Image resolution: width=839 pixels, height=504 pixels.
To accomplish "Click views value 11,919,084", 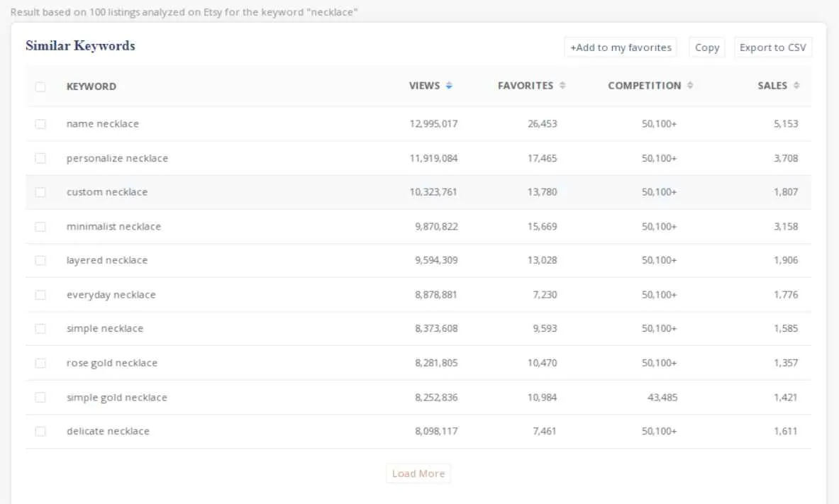I will (433, 158).
